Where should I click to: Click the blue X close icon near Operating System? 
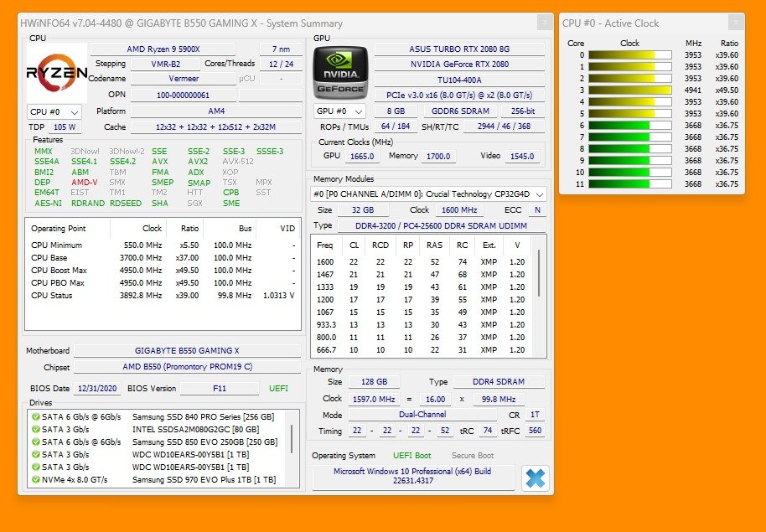pyautogui.click(x=536, y=478)
